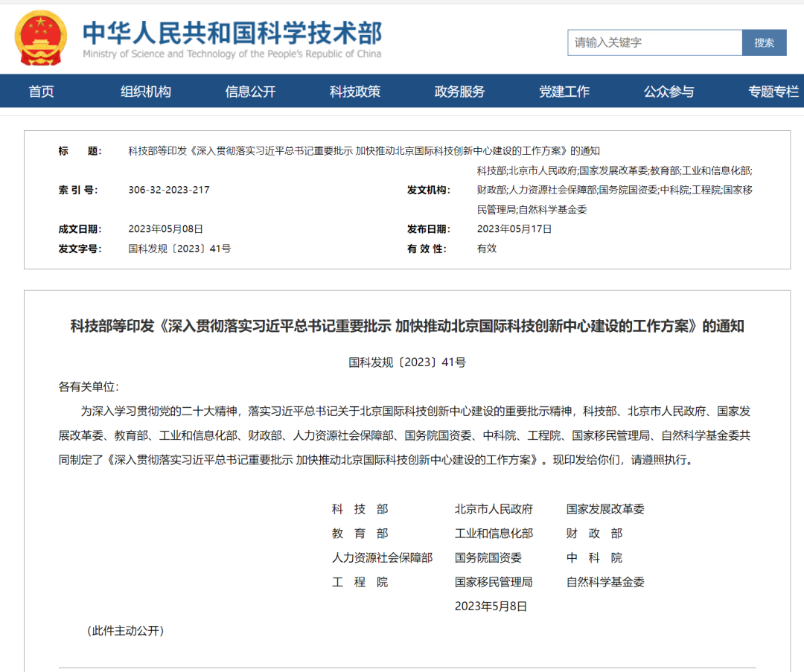Click the 发文机构 label
The image size is (804, 672).
(x=429, y=191)
